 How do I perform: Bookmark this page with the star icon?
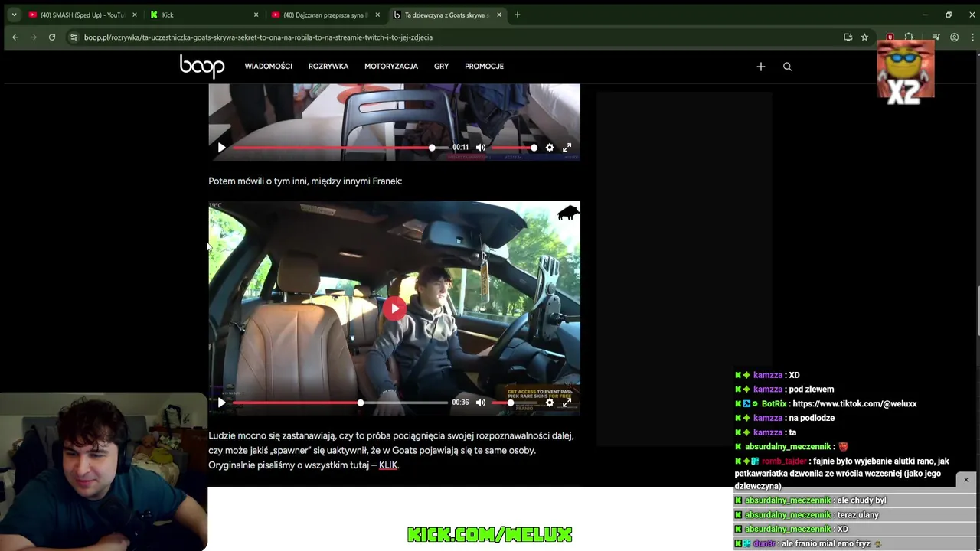coord(864,37)
